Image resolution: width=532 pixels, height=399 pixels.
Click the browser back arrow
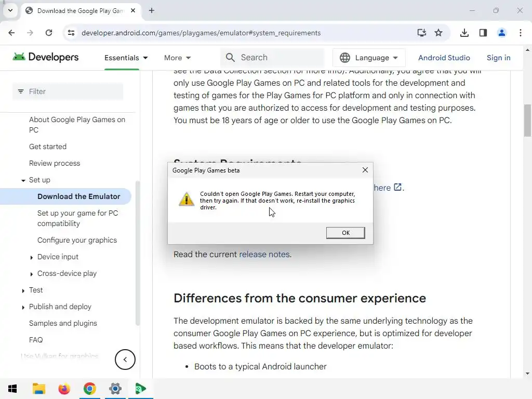point(11,33)
